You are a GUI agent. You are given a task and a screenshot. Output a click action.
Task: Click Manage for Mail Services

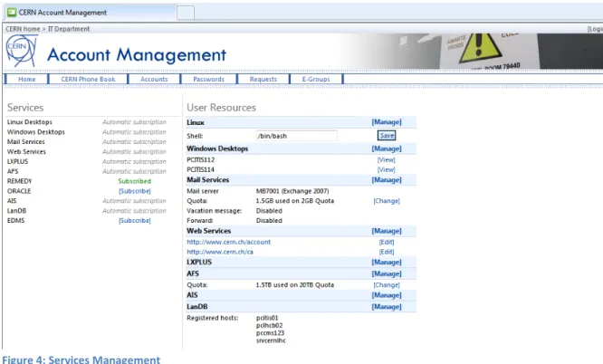[x=387, y=179]
